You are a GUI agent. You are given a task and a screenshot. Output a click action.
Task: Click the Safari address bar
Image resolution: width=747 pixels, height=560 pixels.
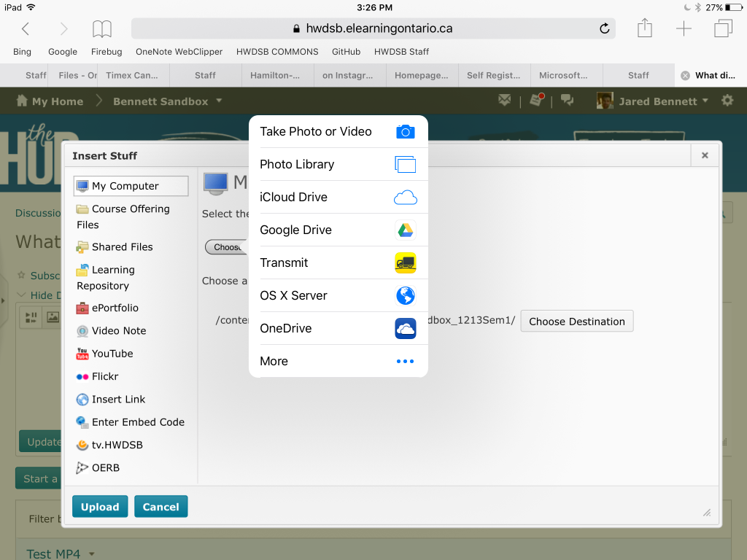coord(373,28)
